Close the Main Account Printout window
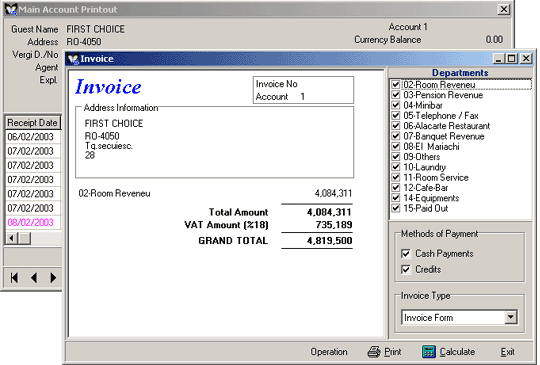The width and height of the screenshot is (540, 365). 503,9
